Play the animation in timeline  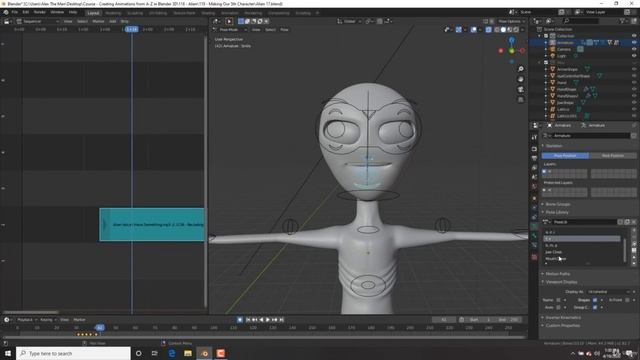point(268,320)
